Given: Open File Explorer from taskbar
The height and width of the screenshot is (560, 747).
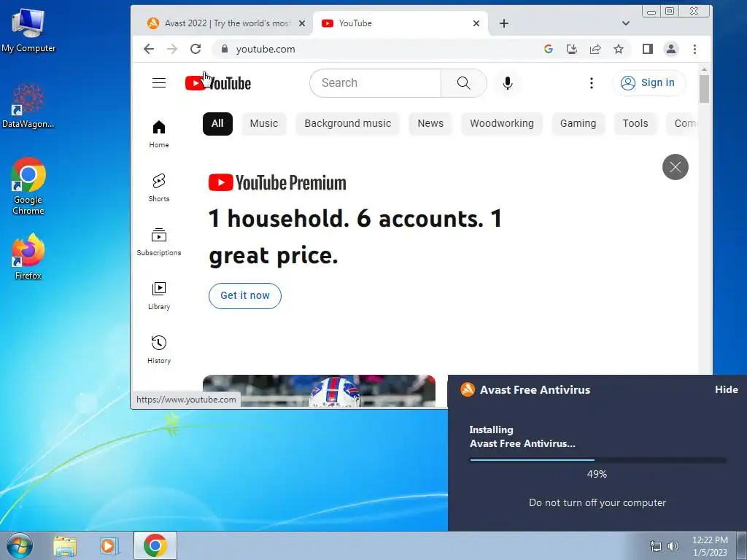Looking at the screenshot, I should pos(65,545).
